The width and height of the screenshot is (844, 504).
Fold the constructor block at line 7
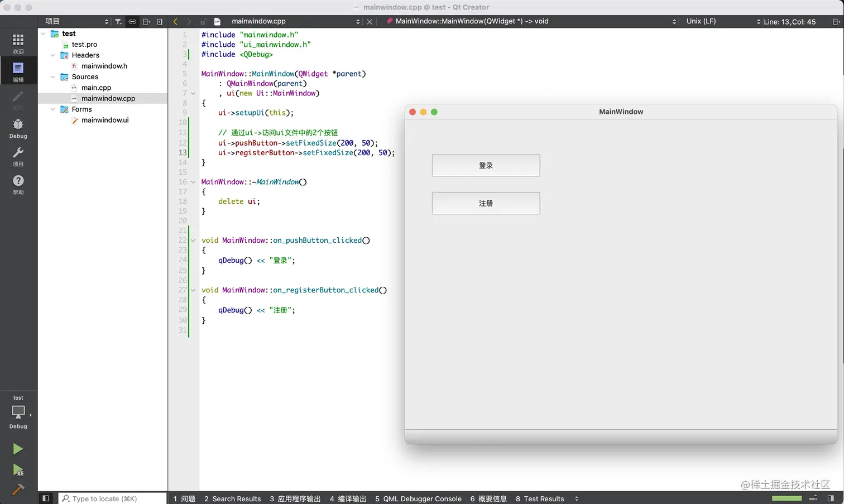pyautogui.click(x=193, y=93)
